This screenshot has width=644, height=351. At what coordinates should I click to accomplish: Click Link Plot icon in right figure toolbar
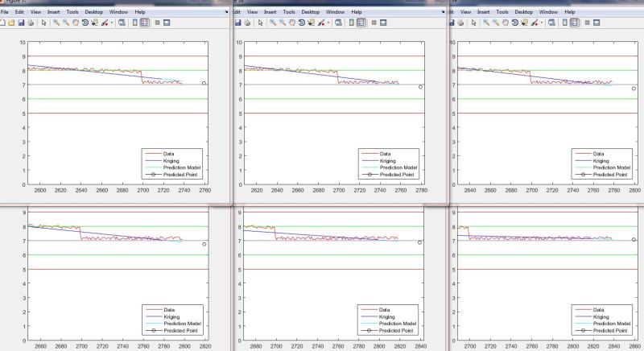tap(551, 23)
